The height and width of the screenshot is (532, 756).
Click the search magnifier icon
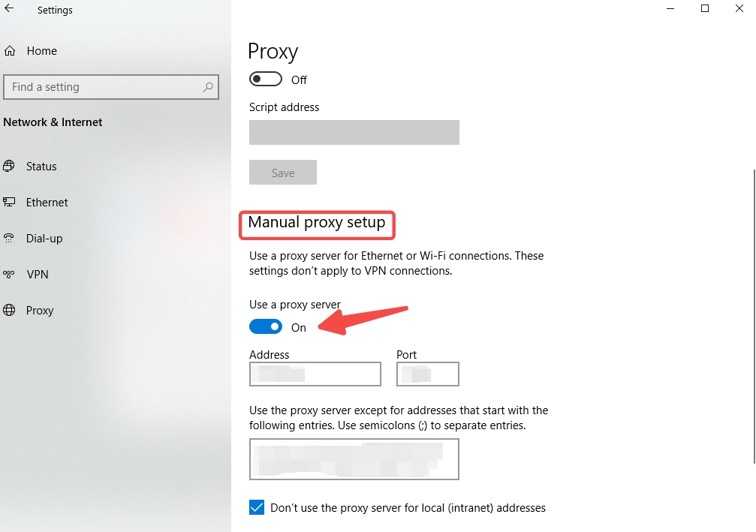coord(208,87)
